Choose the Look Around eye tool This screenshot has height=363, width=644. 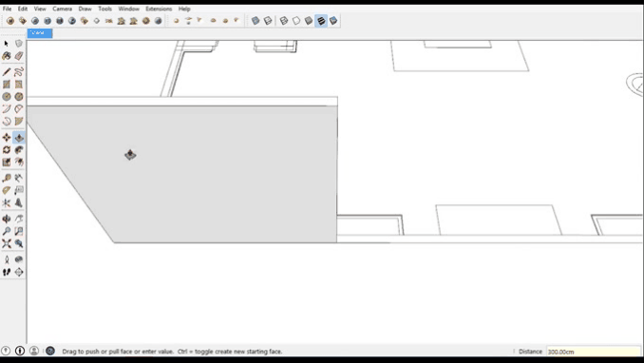click(19, 259)
